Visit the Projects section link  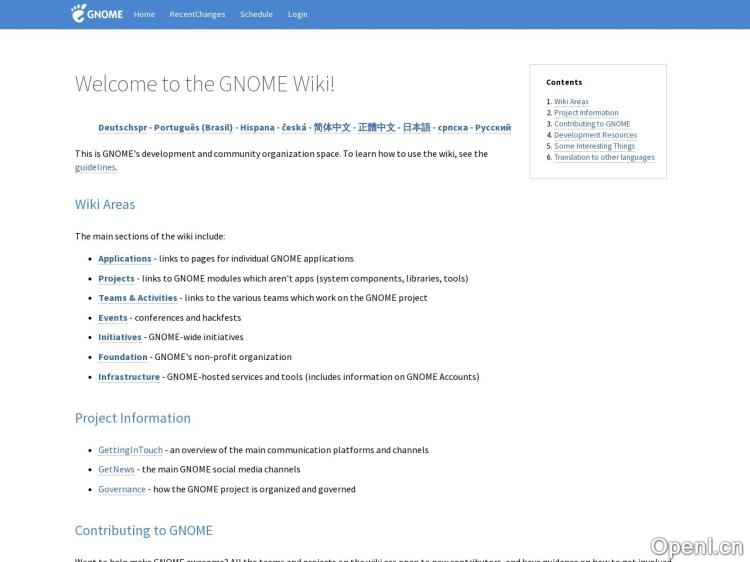click(x=116, y=278)
